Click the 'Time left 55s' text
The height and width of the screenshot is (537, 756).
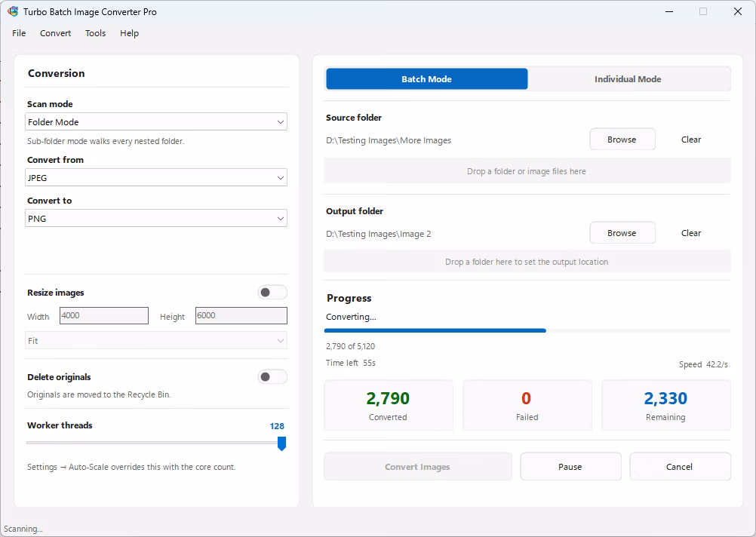tap(351, 363)
